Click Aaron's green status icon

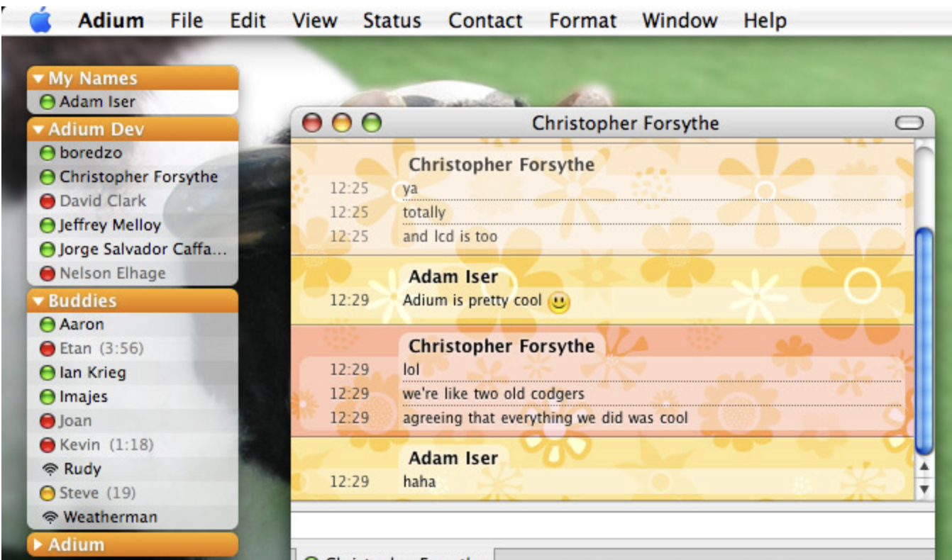[x=48, y=324]
